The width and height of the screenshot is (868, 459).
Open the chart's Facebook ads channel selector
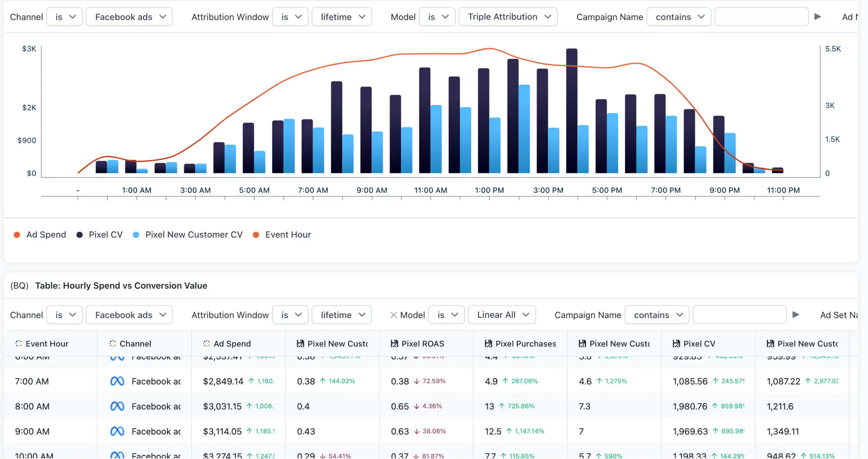(x=129, y=17)
